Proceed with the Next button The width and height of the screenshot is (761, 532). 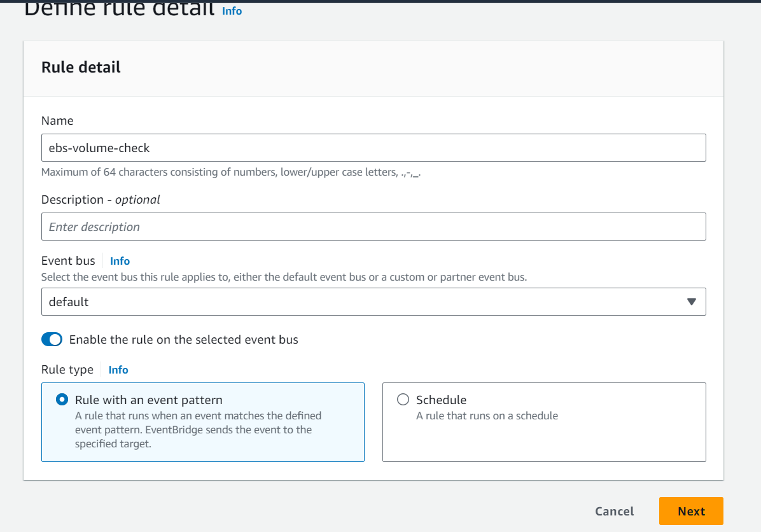click(x=691, y=511)
